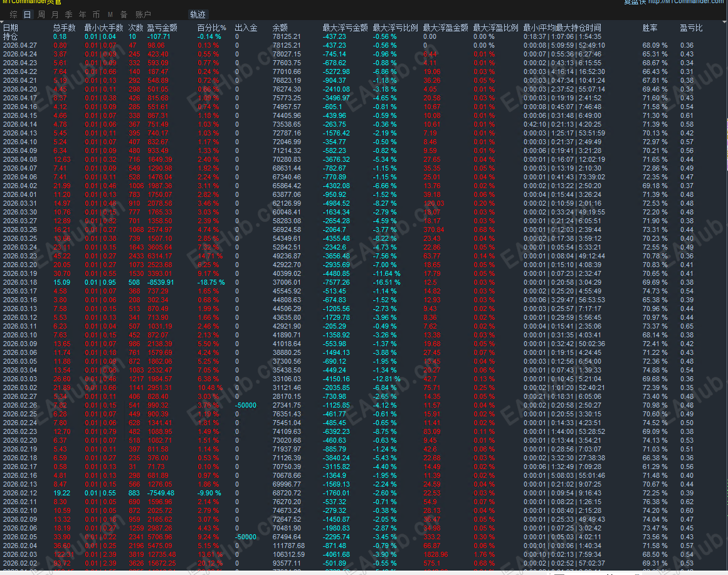Click the 2026.02.03 date cell

20,554
